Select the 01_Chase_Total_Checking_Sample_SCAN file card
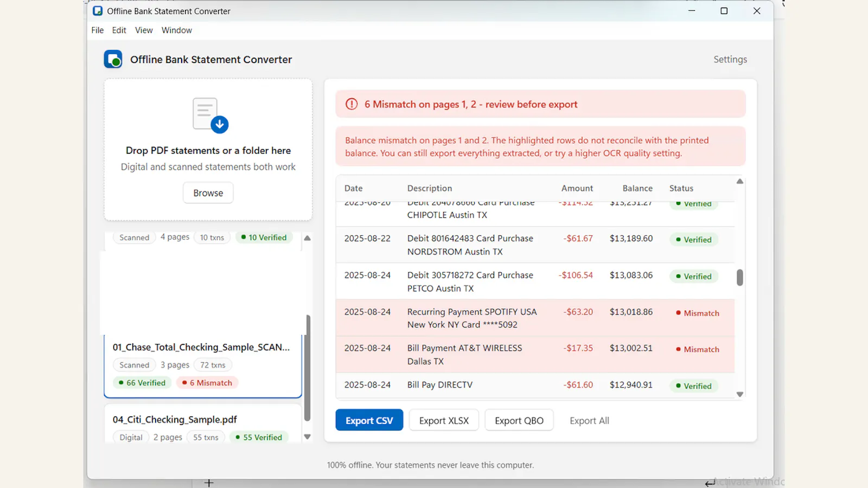Image resolution: width=868 pixels, height=488 pixels. point(203,366)
